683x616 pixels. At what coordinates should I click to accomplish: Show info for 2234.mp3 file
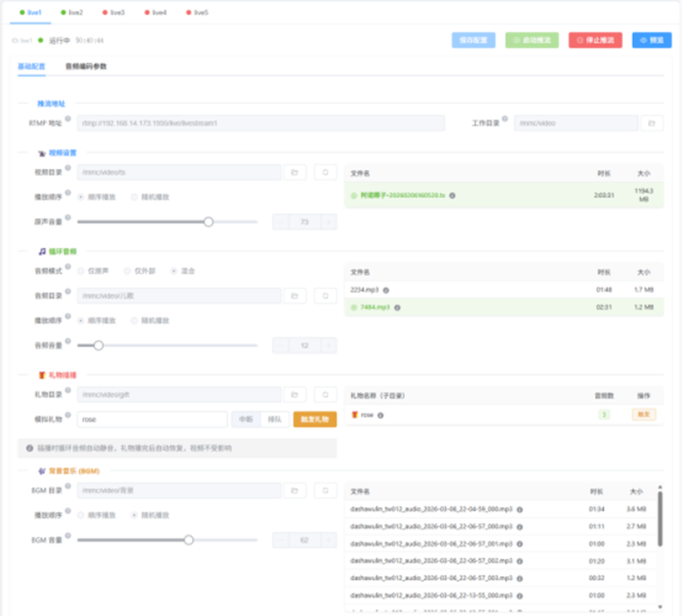386,291
